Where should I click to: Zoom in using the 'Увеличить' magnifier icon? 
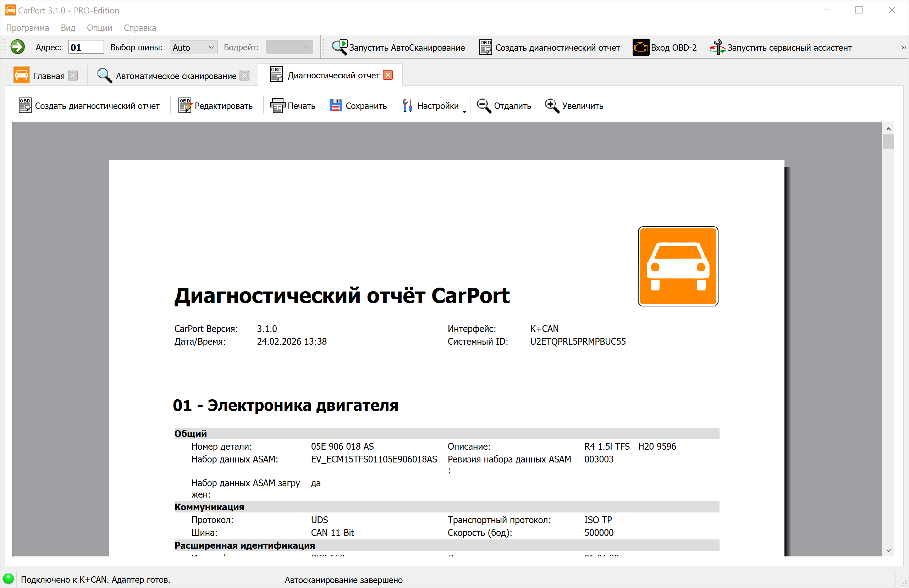574,105
